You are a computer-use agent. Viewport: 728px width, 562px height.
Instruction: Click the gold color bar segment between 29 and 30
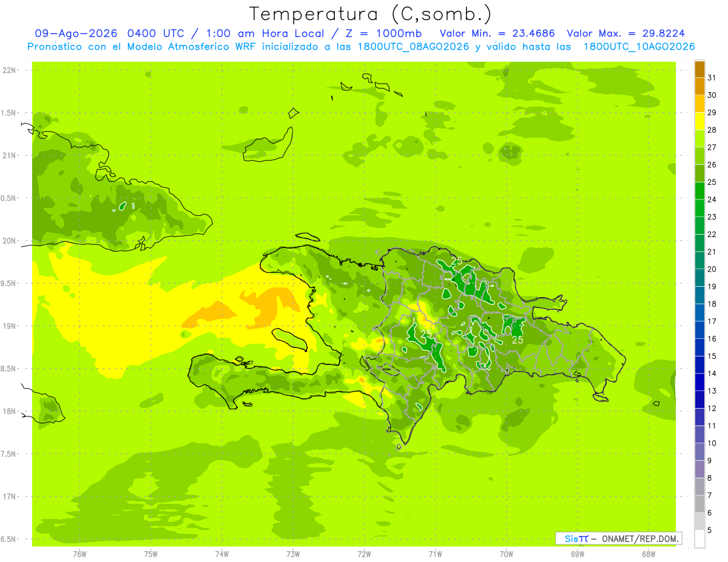point(699,104)
